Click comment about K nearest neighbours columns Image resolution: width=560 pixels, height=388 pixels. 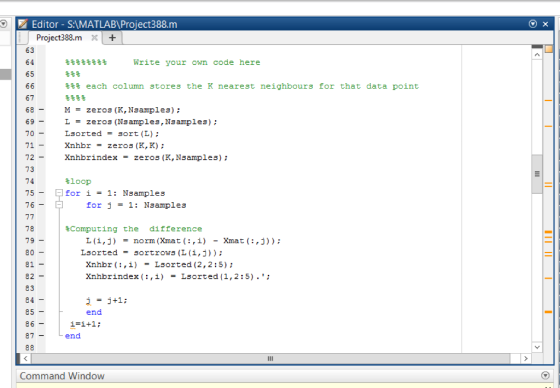coord(242,86)
